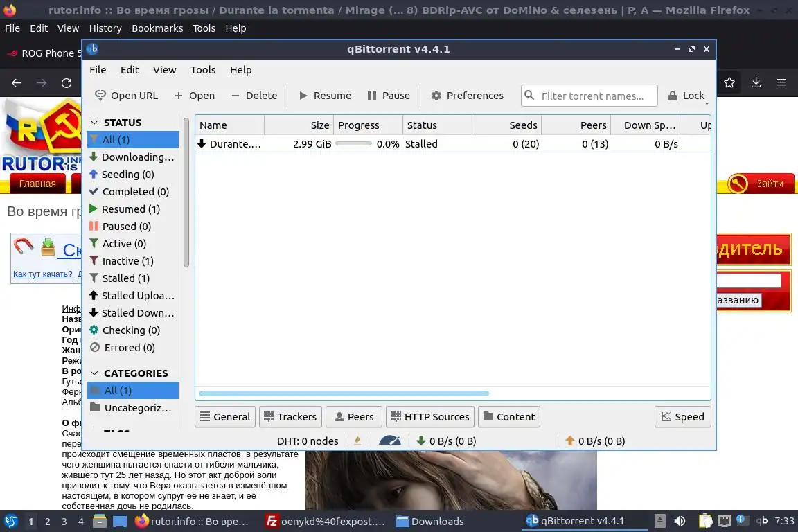Sort by Down Speed column header
This screenshot has height=532, width=798.
pos(645,125)
